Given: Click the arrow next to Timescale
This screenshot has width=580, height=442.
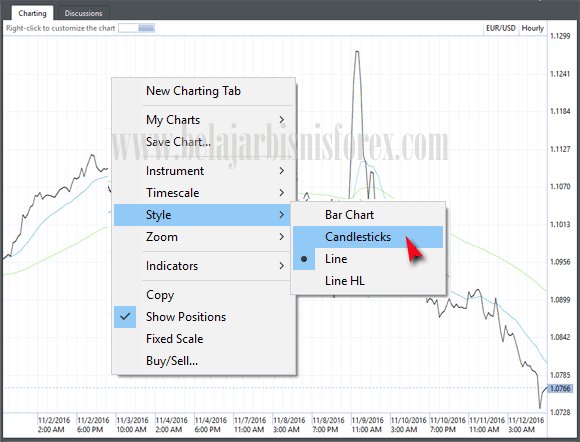Looking at the screenshot, I should (x=282, y=193).
